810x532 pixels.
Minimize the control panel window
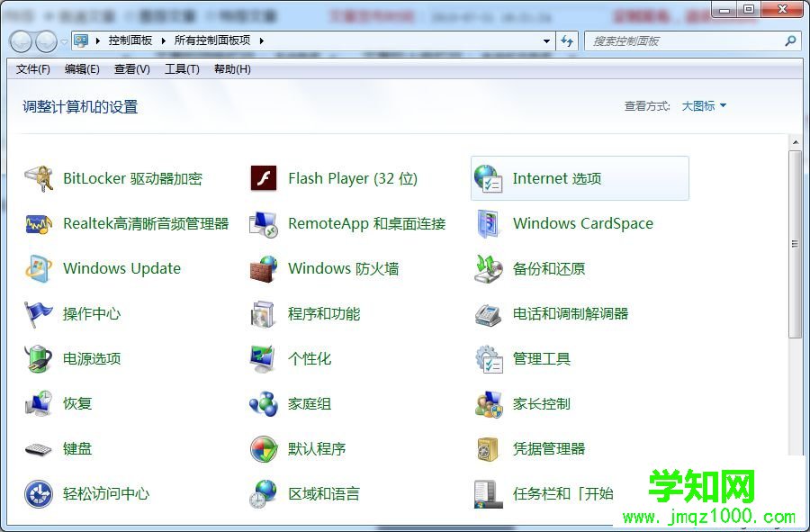pyautogui.click(x=724, y=9)
